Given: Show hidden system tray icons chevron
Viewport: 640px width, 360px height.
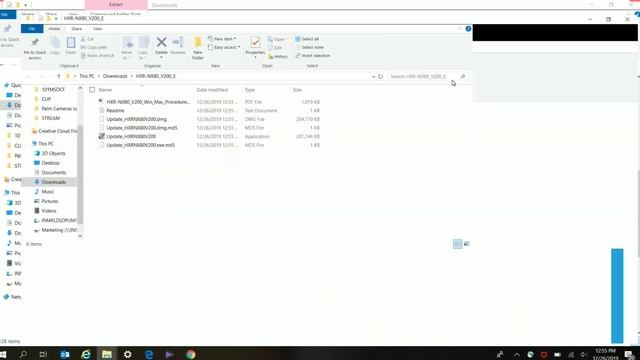Looking at the screenshot, I should point(516,355).
